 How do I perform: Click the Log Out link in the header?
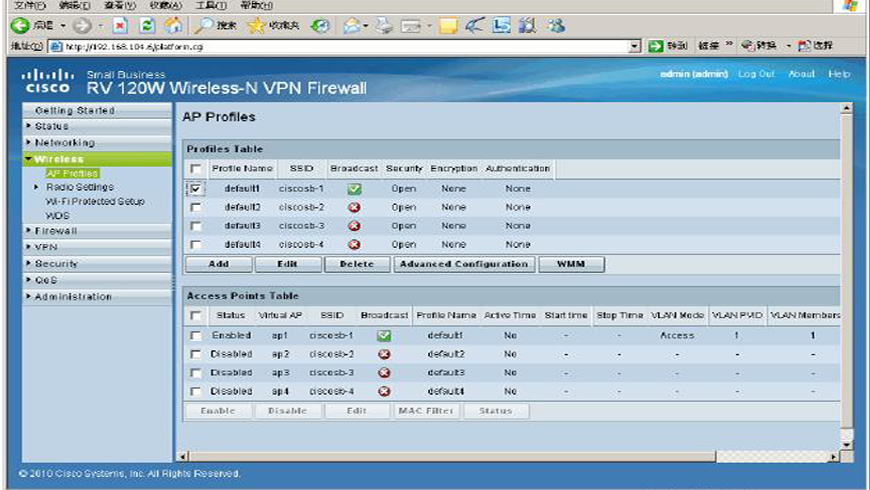[756, 74]
